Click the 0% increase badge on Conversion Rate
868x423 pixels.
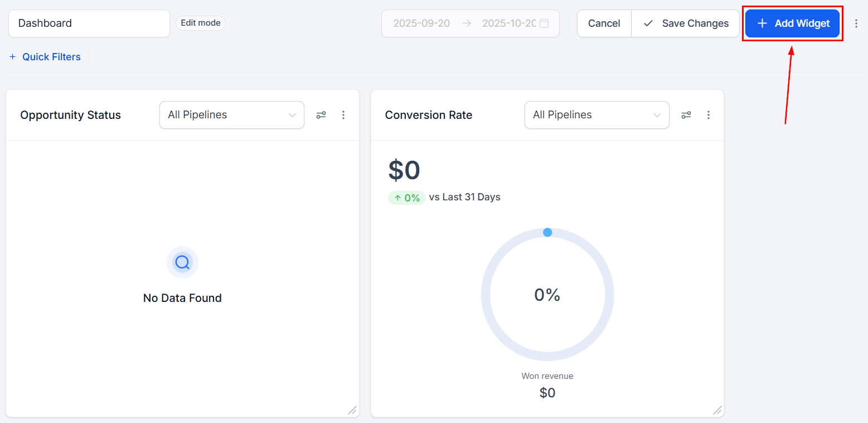click(406, 197)
